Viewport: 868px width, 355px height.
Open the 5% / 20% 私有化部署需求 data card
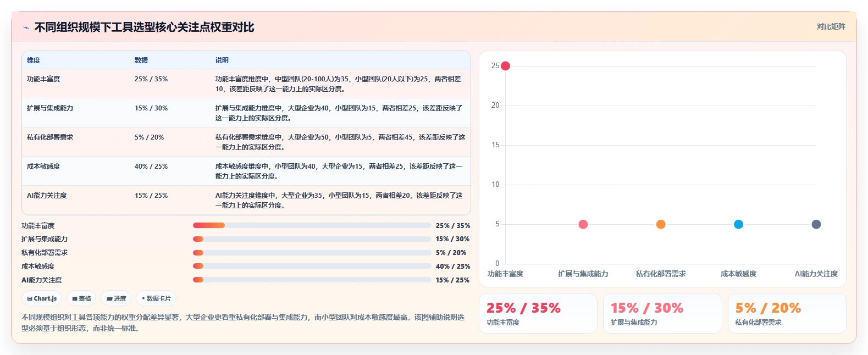point(787,313)
